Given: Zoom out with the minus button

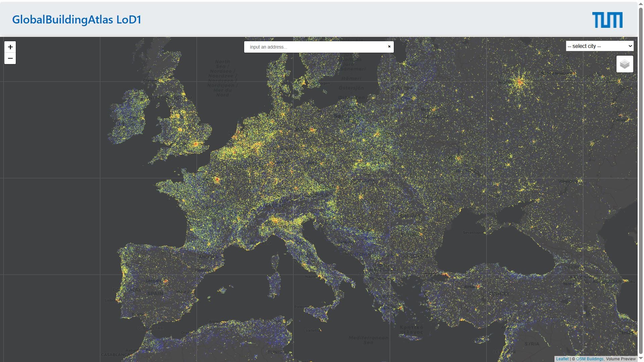Looking at the screenshot, I should coord(10,58).
